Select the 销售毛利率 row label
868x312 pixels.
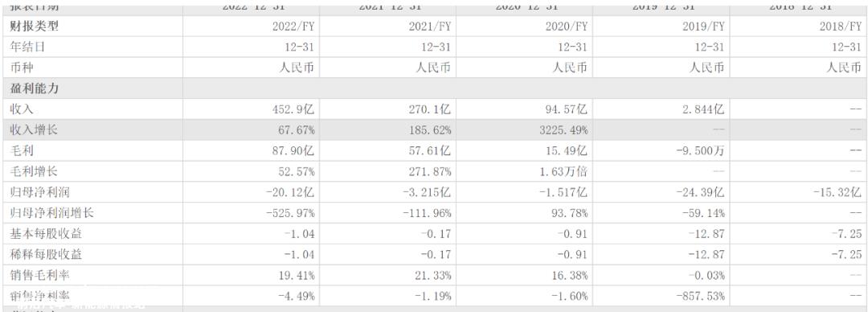point(40,276)
